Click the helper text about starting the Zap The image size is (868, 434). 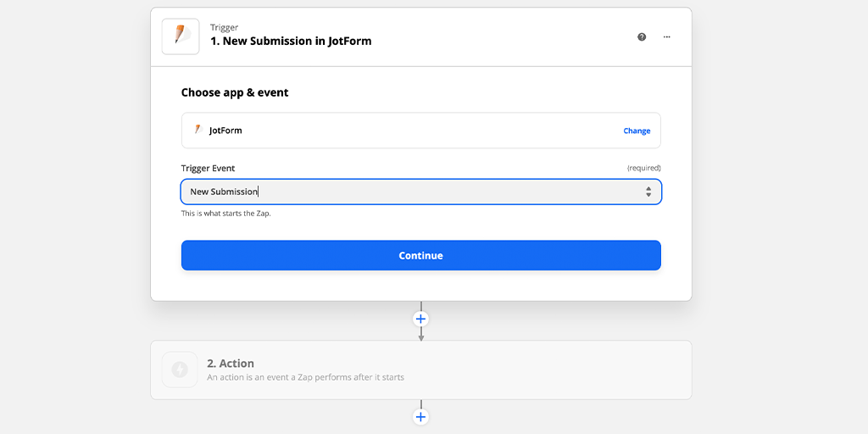pos(226,214)
